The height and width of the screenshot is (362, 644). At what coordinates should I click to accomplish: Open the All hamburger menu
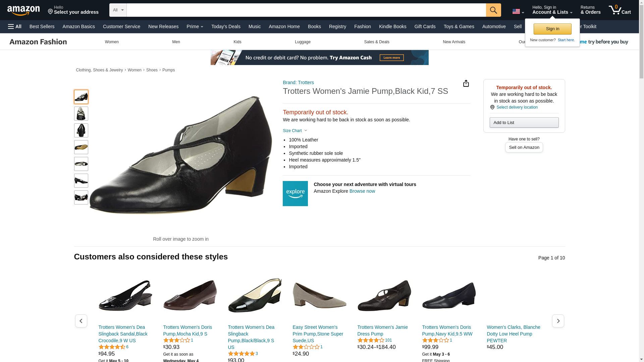15,26
